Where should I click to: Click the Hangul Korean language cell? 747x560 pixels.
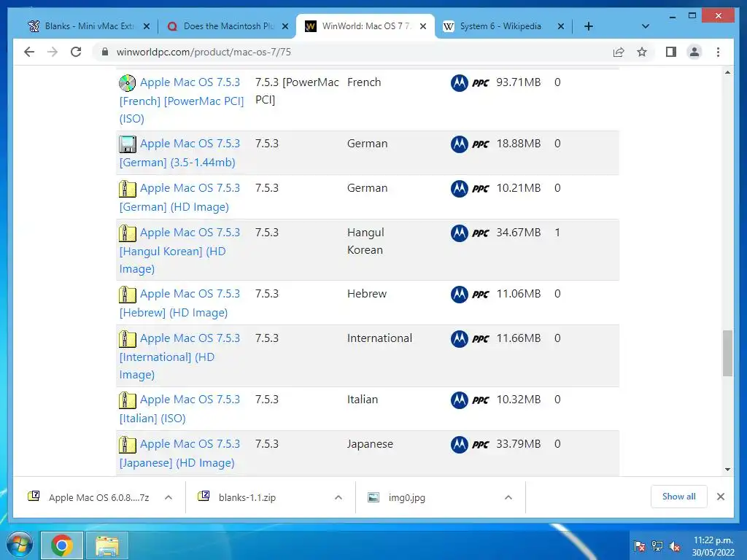(x=365, y=241)
